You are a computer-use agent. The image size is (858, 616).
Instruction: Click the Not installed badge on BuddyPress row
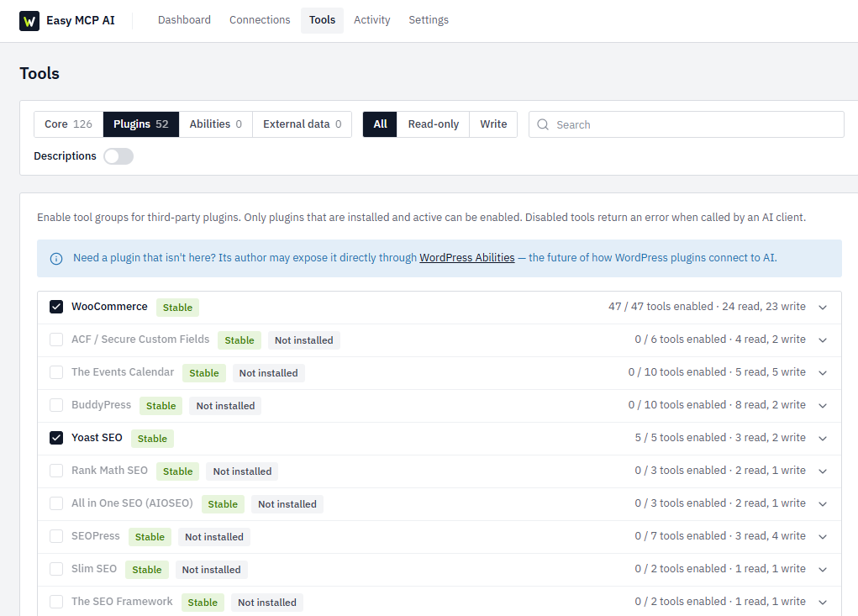(x=225, y=406)
